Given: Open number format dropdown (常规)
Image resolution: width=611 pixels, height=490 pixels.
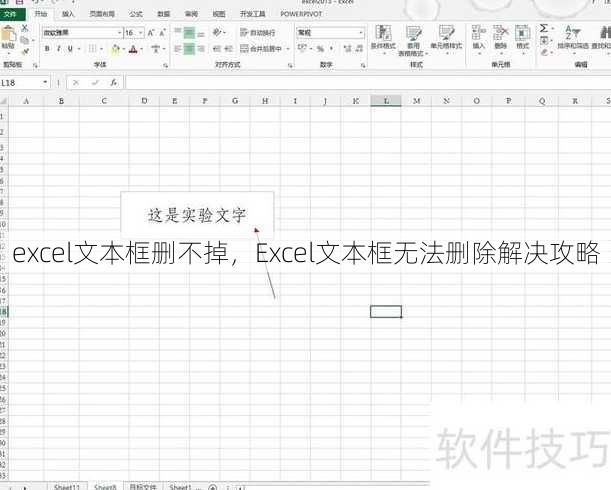Looking at the screenshot, I should [361, 33].
